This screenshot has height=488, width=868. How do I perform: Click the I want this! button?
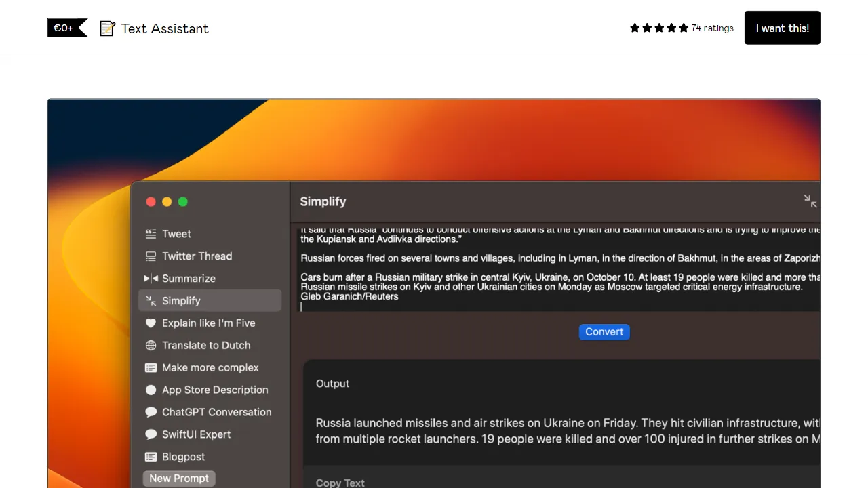783,28
